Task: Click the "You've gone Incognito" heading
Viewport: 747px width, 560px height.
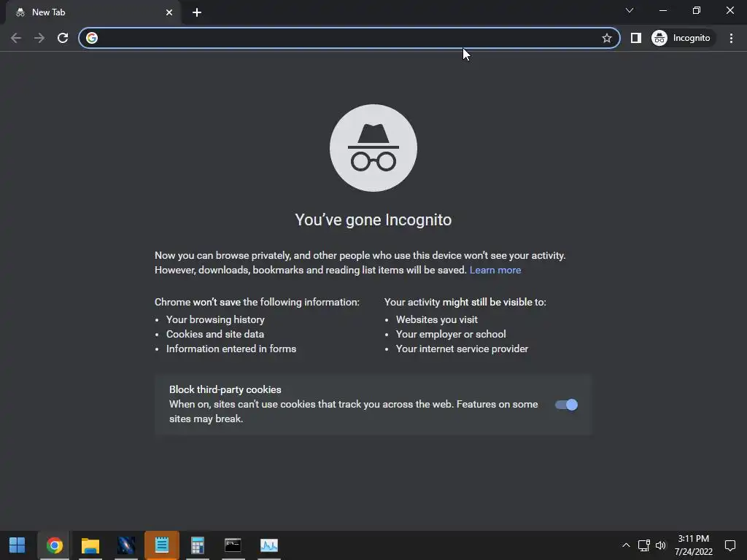Action: pyautogui.click(x=373, y=220)
